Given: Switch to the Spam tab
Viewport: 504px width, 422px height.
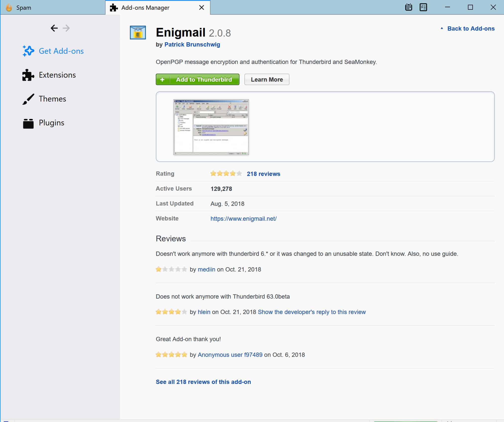Looking at the screenshot, I should pos(53,7).
